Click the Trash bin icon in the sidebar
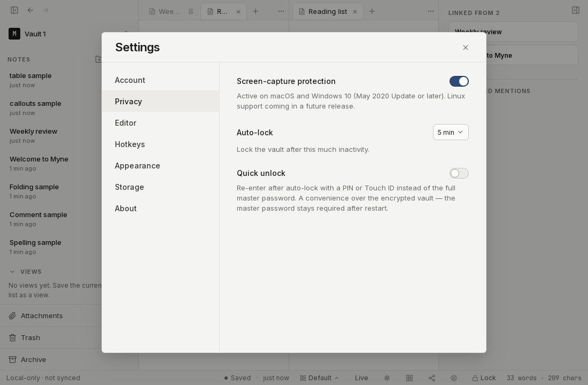Screen dimensions: 588x385 pyautogui.click(x=12, y=338)
